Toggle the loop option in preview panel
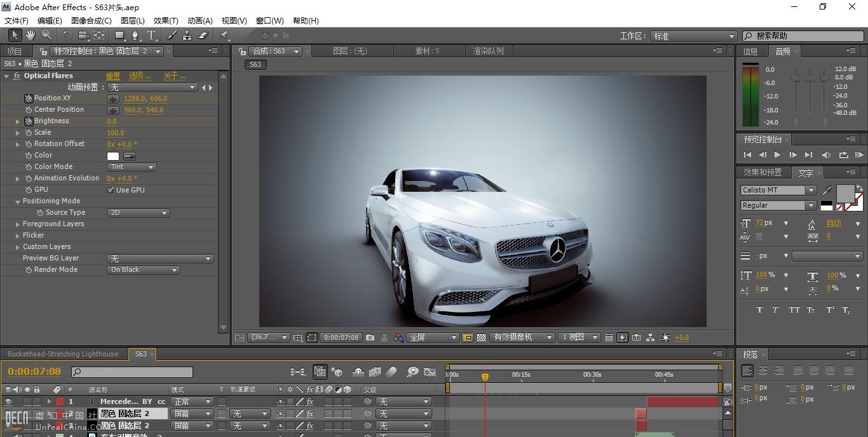The width and height of the screenshot is (868, 437). (843, 154)
